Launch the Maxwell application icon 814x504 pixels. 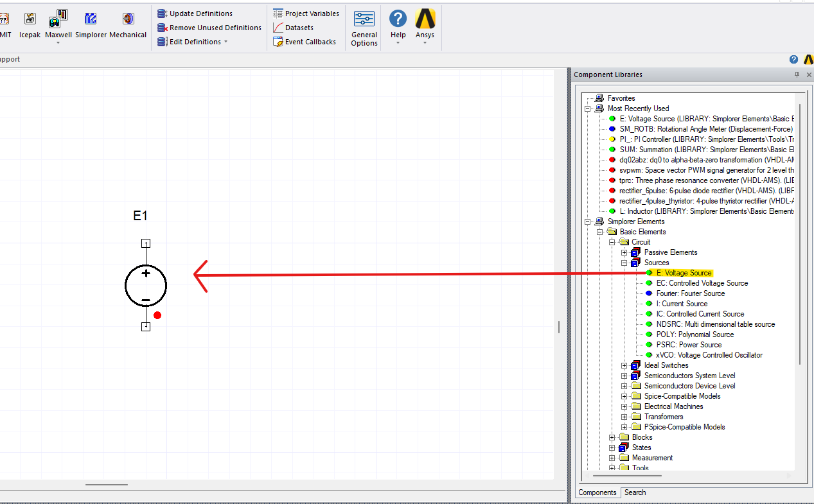tap(58, 19)
